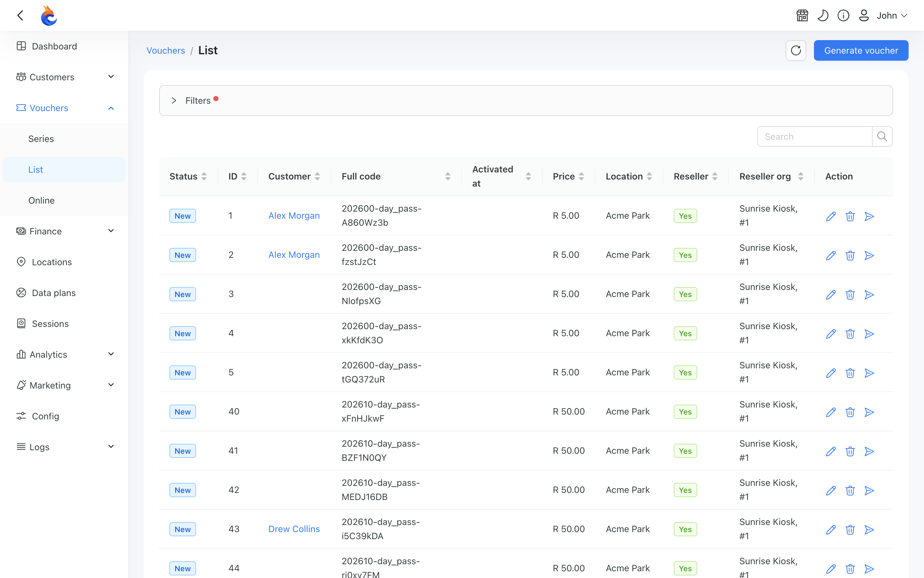Image resolution: width=924 pixels, height=578 pixels.
Task: Expand the Analytics sidebar menu
Action: 64,355
